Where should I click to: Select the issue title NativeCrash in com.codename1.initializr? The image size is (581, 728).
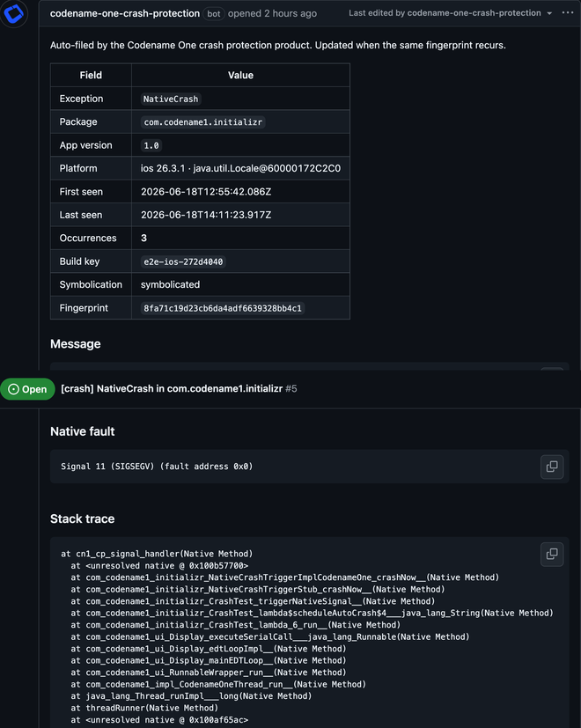coord(172,388)
